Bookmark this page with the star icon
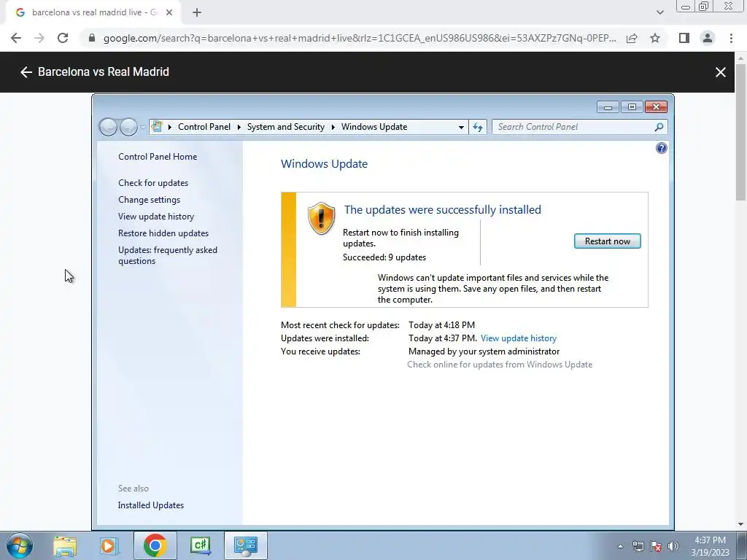The height and width of the screenshot is (560, 747). (x=655, y=38)
